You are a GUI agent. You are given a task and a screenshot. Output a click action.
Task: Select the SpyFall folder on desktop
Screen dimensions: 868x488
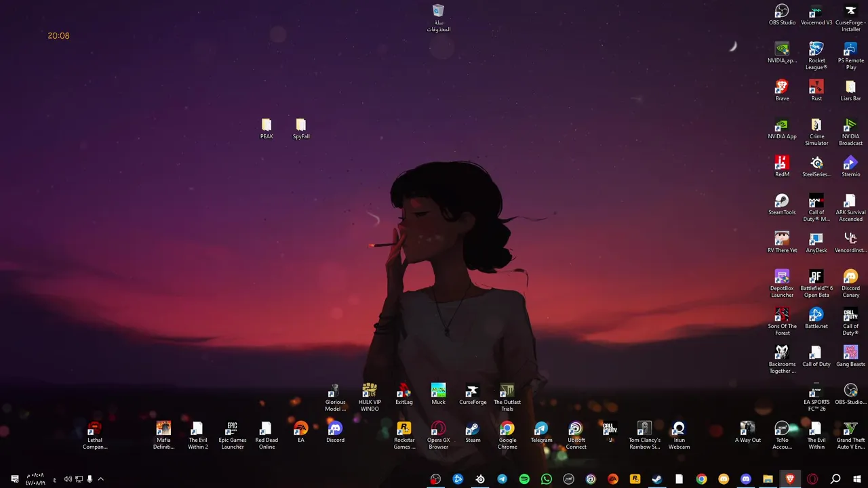click(301, 129)
